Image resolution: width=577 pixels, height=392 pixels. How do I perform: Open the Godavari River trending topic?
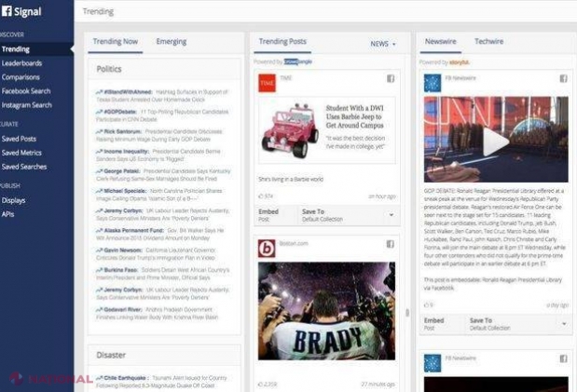[x=158, y=314]
